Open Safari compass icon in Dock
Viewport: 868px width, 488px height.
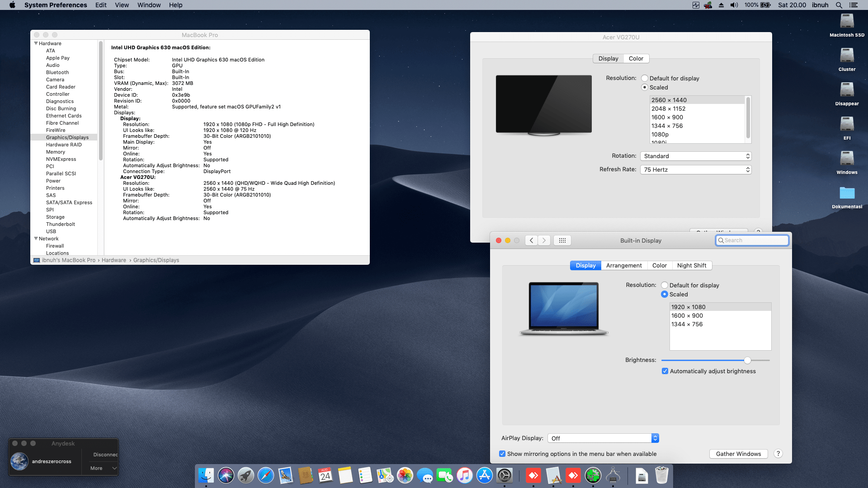(x=266, y=475)
